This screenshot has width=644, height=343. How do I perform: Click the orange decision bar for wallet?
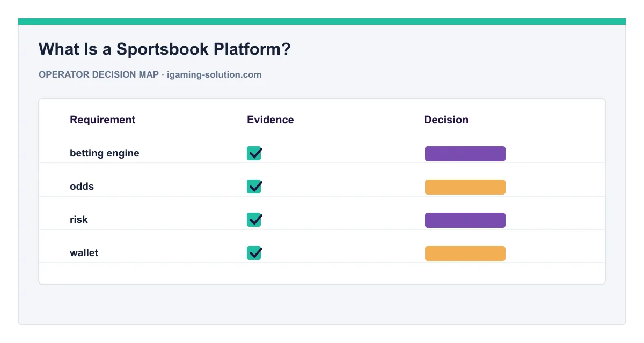click(x=465, y=253)
